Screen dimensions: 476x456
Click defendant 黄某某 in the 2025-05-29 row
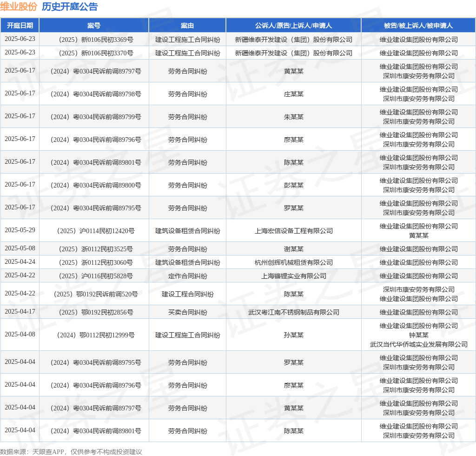(419, 235)
